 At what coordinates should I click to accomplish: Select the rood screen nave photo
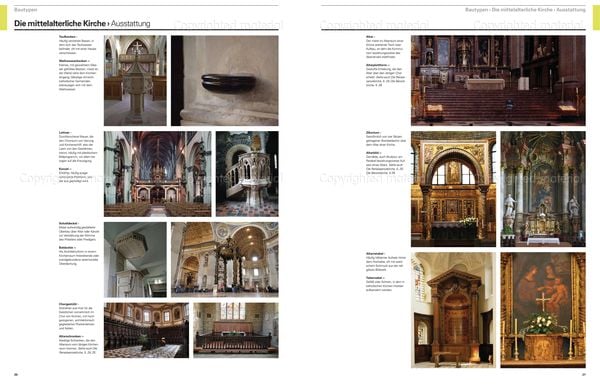[x=157, y=174]
